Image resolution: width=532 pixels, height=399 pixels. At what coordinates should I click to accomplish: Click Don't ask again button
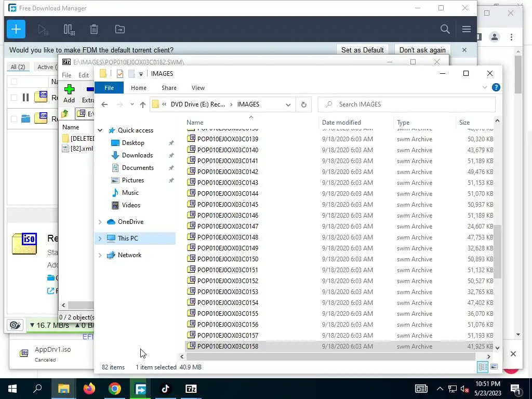422,50
